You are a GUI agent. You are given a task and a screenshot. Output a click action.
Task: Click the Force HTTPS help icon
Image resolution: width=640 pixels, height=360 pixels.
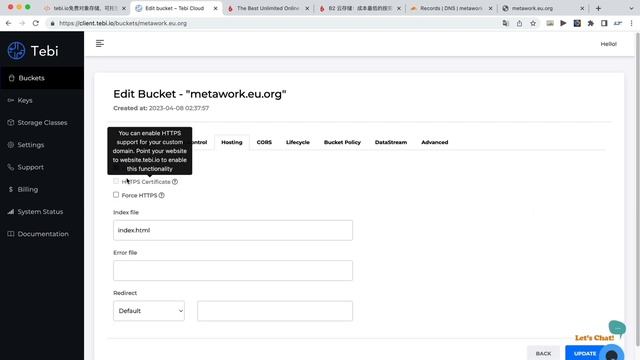162,195
